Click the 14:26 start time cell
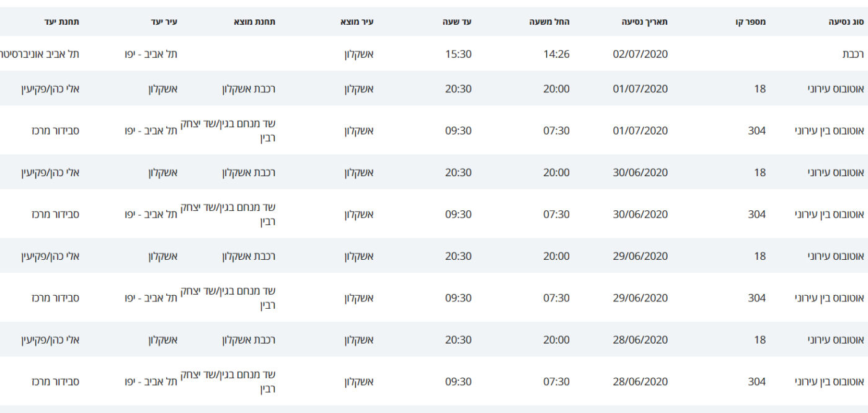The image size is (868, 413). tap(556, 54)
